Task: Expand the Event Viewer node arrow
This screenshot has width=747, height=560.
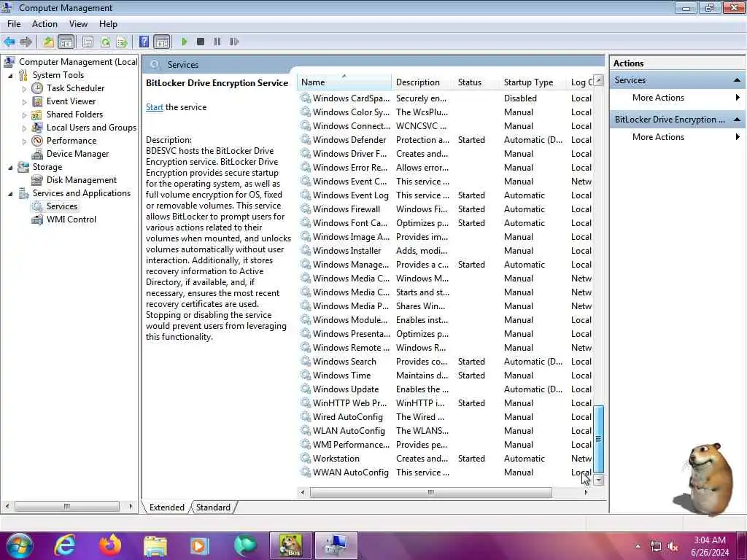Action: (x=24, y=102)
